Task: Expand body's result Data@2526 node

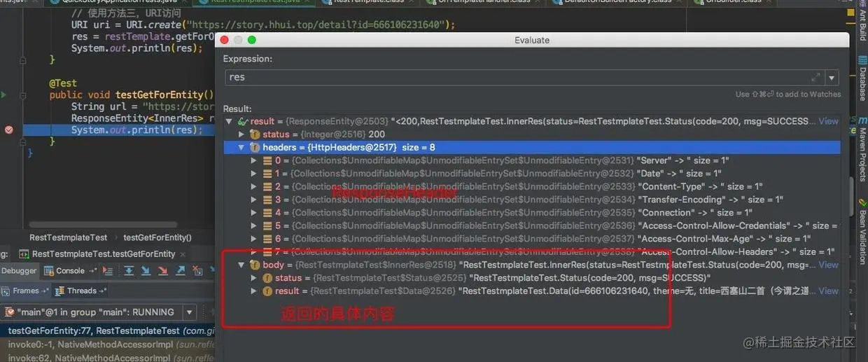Action: pyautogui.click(x=254, y=291)
